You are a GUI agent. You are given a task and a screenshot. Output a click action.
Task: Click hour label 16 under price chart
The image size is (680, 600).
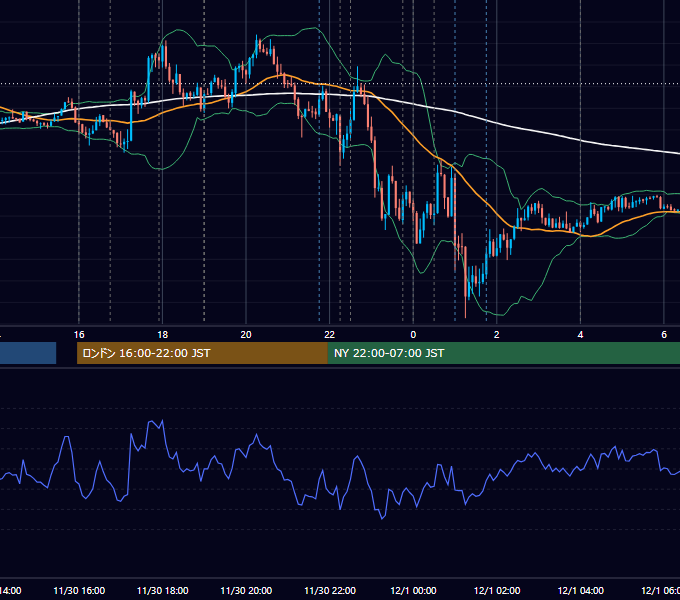point(79,335)
